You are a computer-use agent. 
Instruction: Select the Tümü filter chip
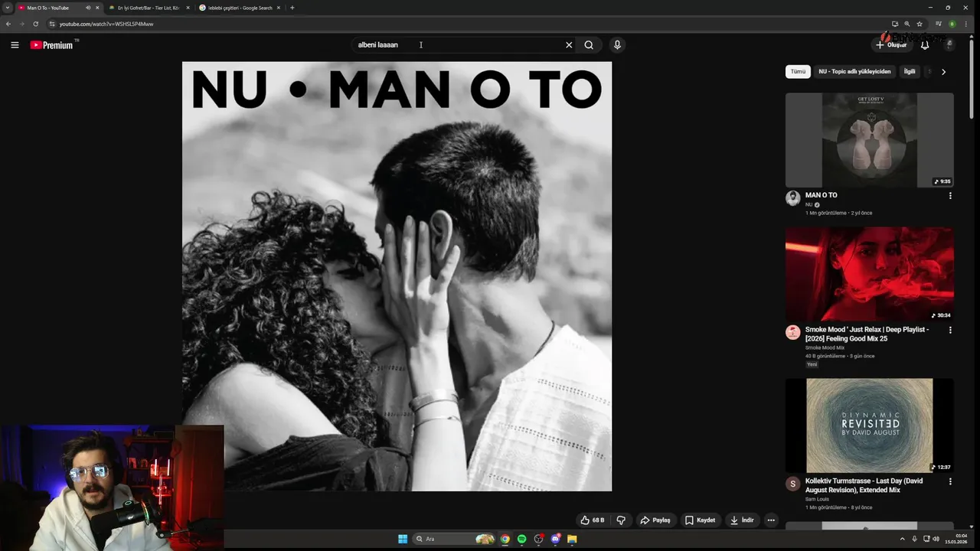798,71
